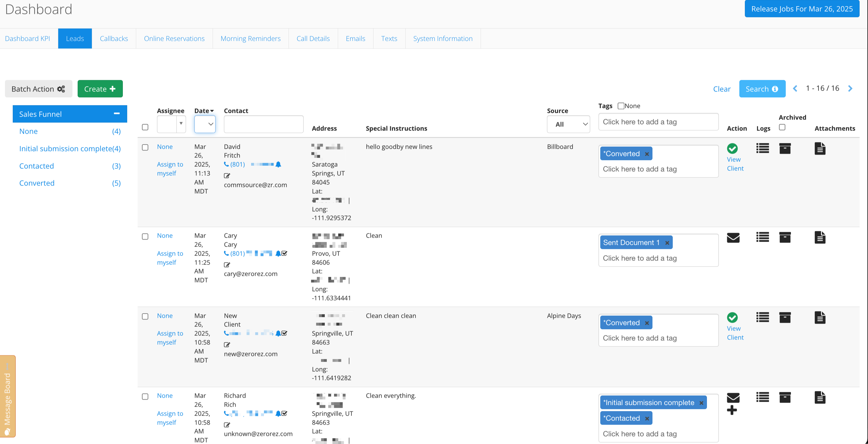868x444 pixels.
Task: Check the Tags None checkbox
Action: coord(621,106)
